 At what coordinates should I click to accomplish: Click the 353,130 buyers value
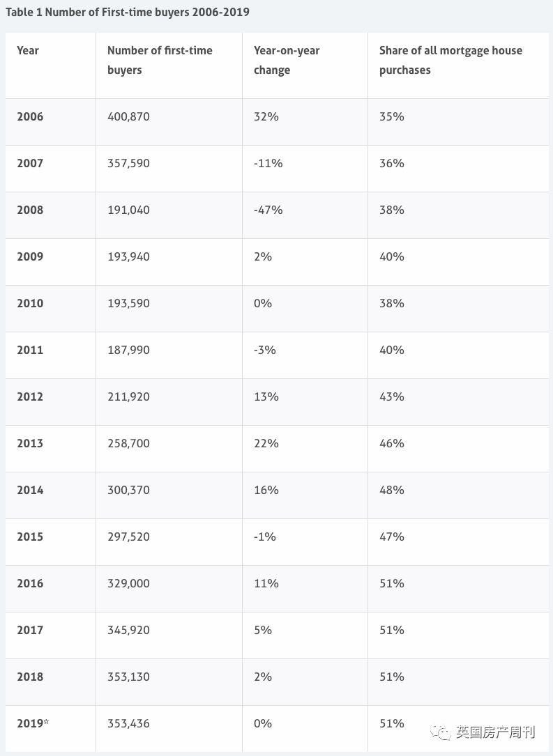[128, 677]
